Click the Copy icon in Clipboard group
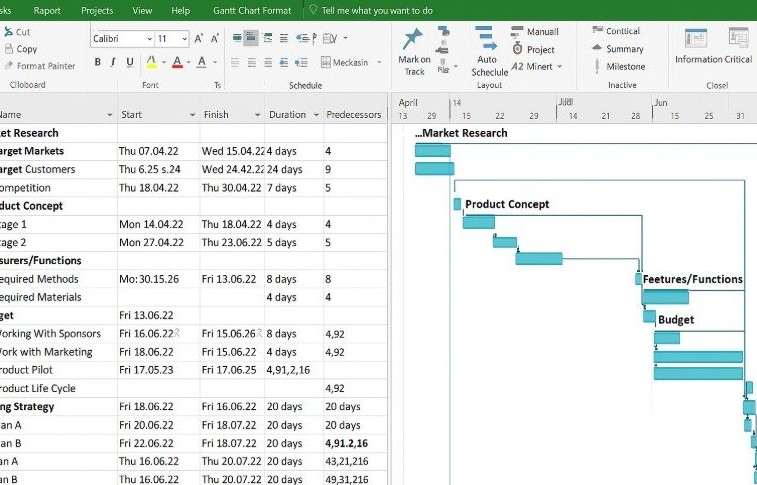The image size is (757, 485). click(9, 49)
